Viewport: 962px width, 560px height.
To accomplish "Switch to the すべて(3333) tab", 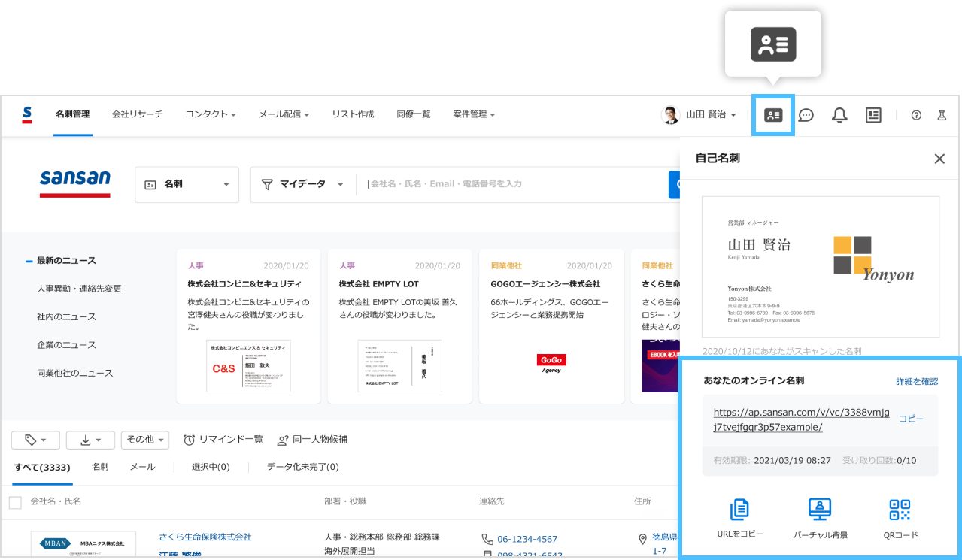I will tap(43, 467).
